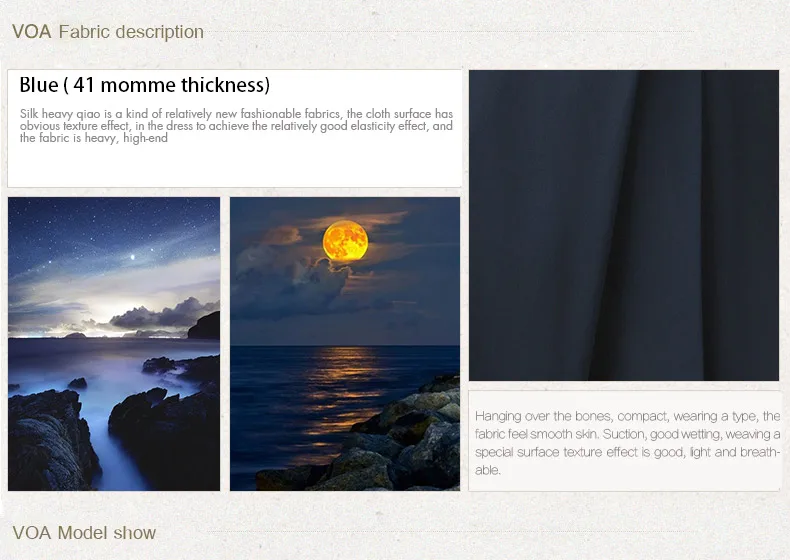
Task: Click the 'Hanging over the bones' text box
Action: 625,441
